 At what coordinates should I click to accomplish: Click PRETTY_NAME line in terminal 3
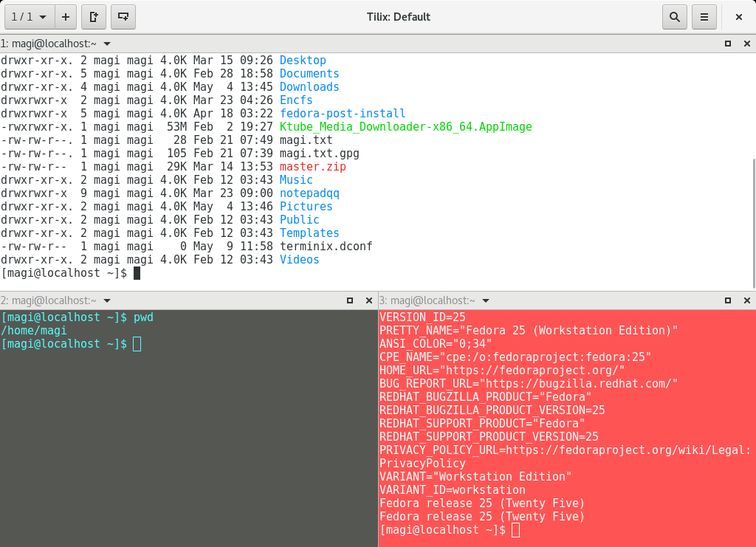(x=529, y=331)
